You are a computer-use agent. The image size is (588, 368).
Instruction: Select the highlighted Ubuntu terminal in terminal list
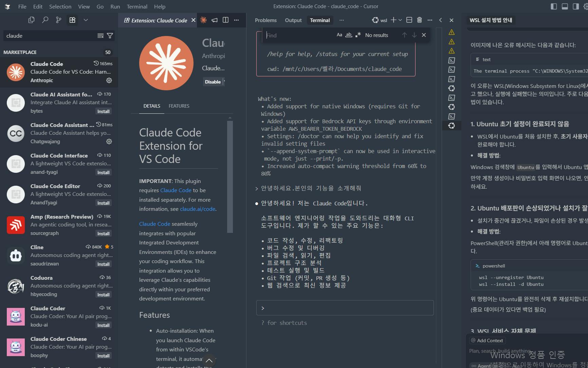pyautogui.click(x=452, y=126)
